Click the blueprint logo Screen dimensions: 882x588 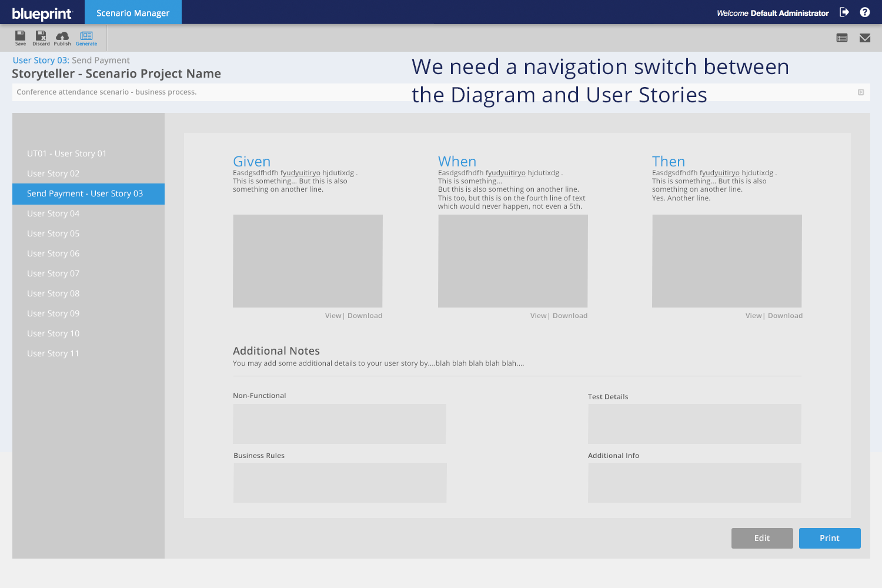pos(42,14)
